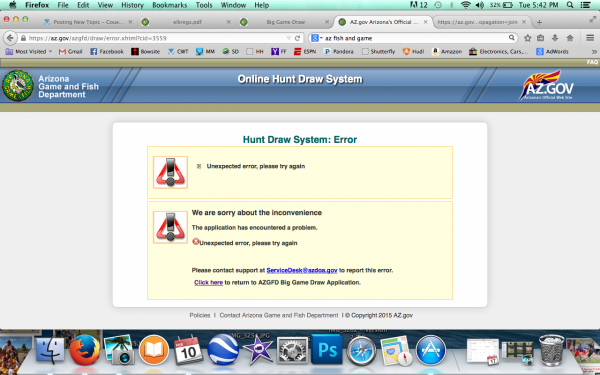
Task: Show more bookmarks with the overflow chevron
Action: point(594,52)
